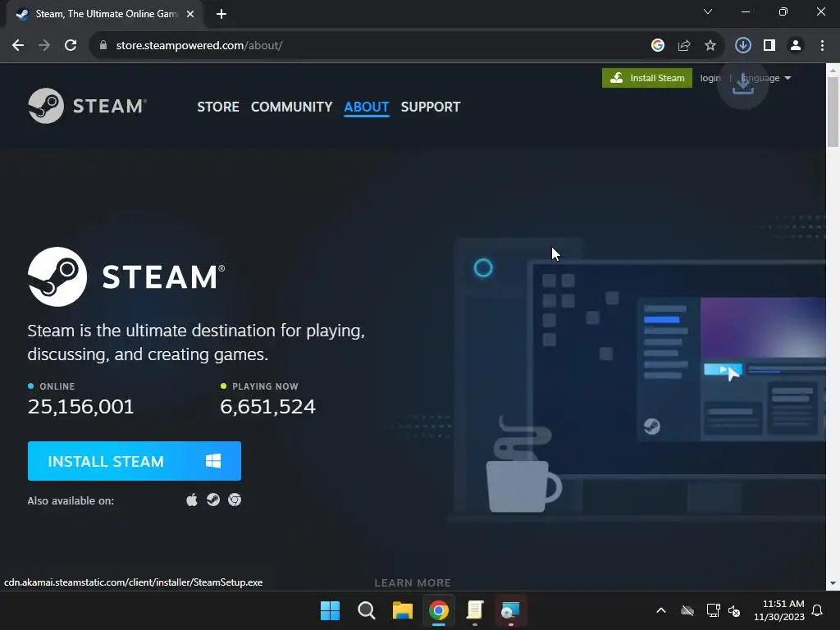Screen dimensions: 840x630
Task: Click the muted volume tray icon
Action: point(734,610)
